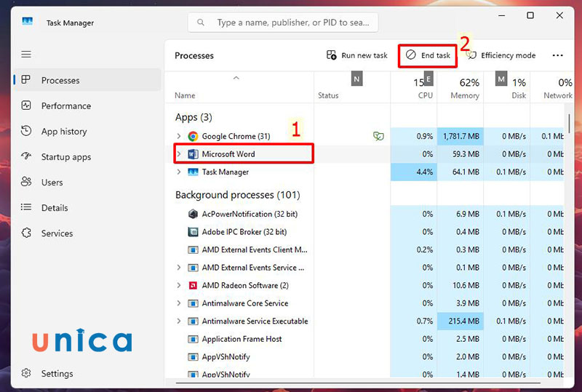Open the Services page
Screen dimensions: 582x392
[87, 233]
